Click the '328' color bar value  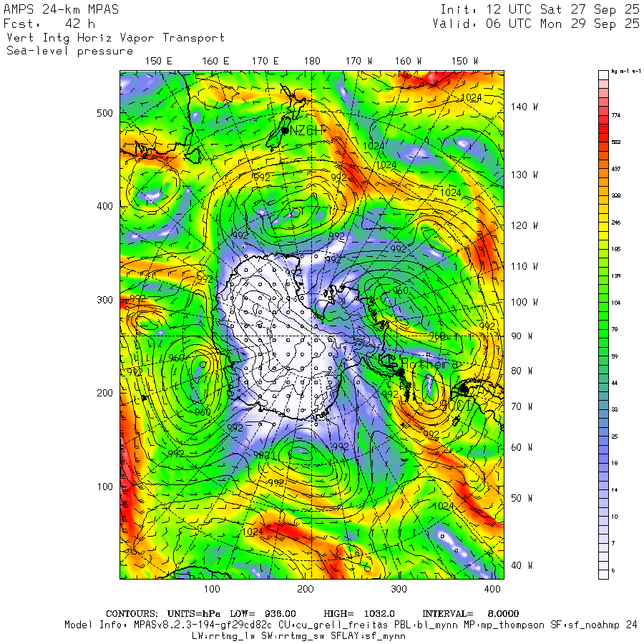[x=615, y=195]
